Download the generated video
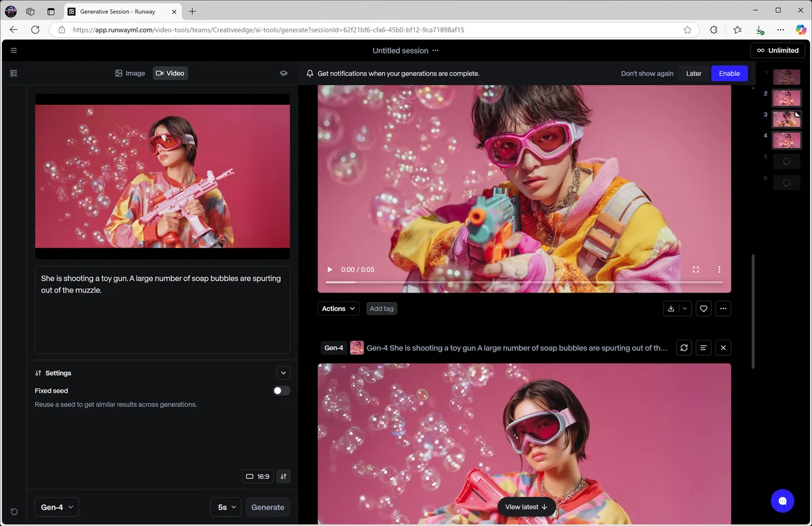 (671, 309)
